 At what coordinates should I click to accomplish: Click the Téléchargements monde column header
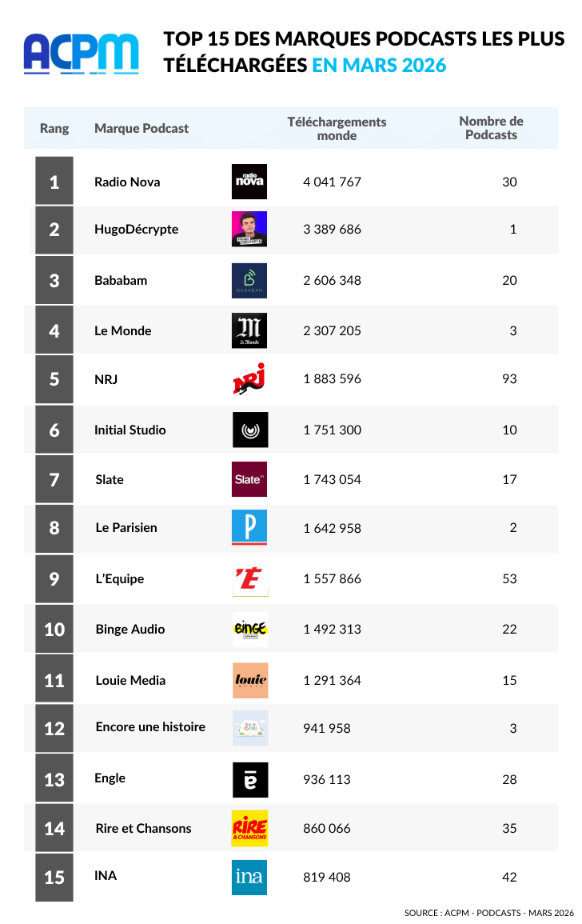click(x=337, y=128)
